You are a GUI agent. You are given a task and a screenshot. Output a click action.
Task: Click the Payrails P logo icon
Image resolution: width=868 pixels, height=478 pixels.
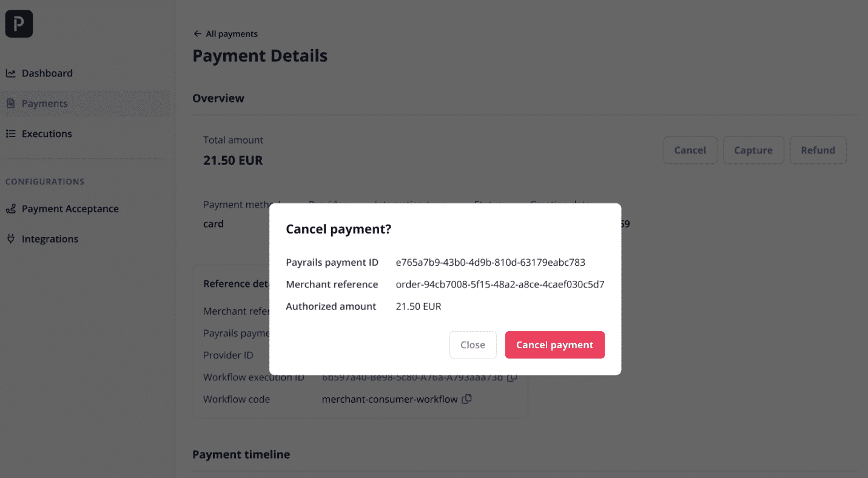19,24
